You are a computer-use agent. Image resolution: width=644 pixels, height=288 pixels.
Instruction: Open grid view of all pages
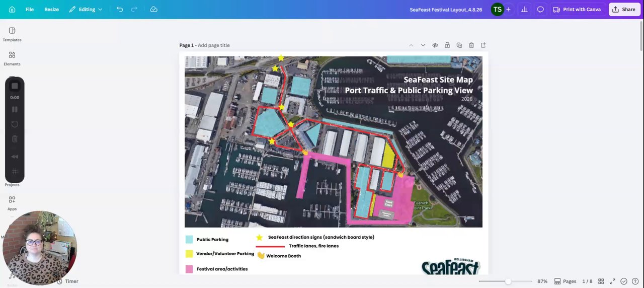pyautogui.click(x=601, y=281)
